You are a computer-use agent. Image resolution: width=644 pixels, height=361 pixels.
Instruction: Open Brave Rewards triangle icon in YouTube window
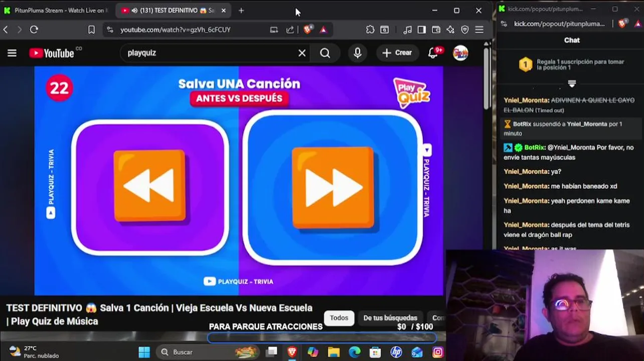point(324,30)
